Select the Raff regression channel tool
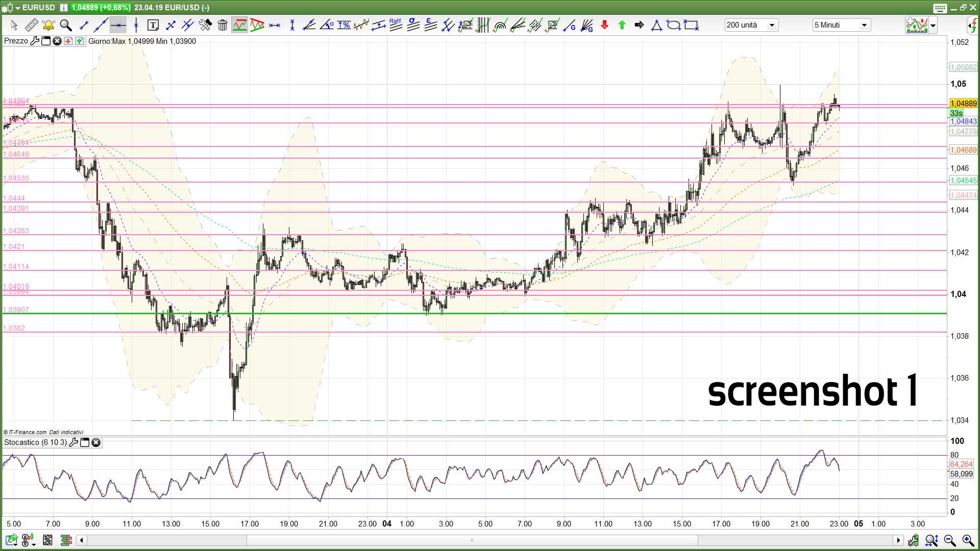 [x=396, y=24]
